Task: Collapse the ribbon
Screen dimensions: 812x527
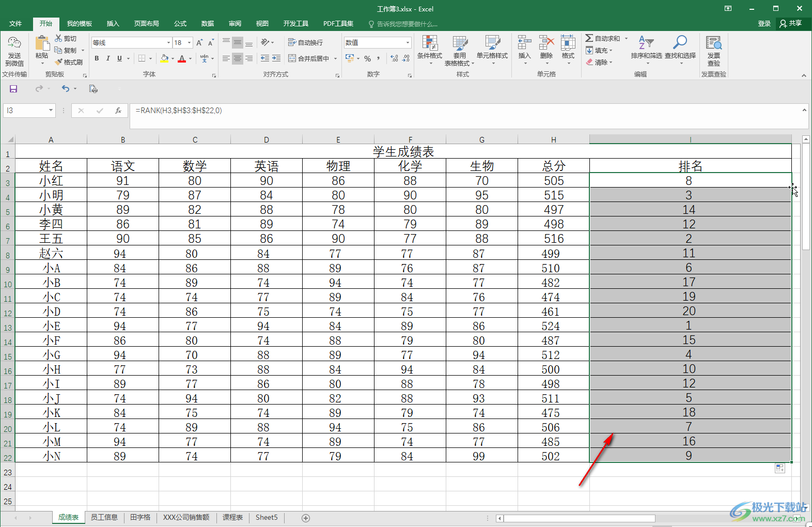Action: (804, 75)
